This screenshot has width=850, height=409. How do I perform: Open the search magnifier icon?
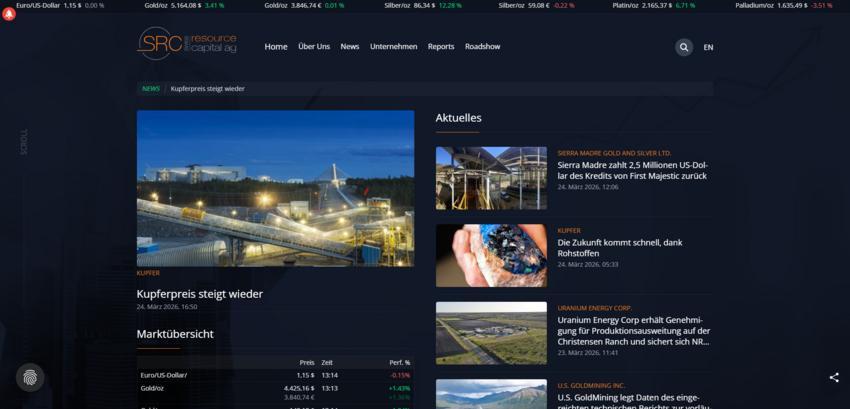tap(684, 47)
